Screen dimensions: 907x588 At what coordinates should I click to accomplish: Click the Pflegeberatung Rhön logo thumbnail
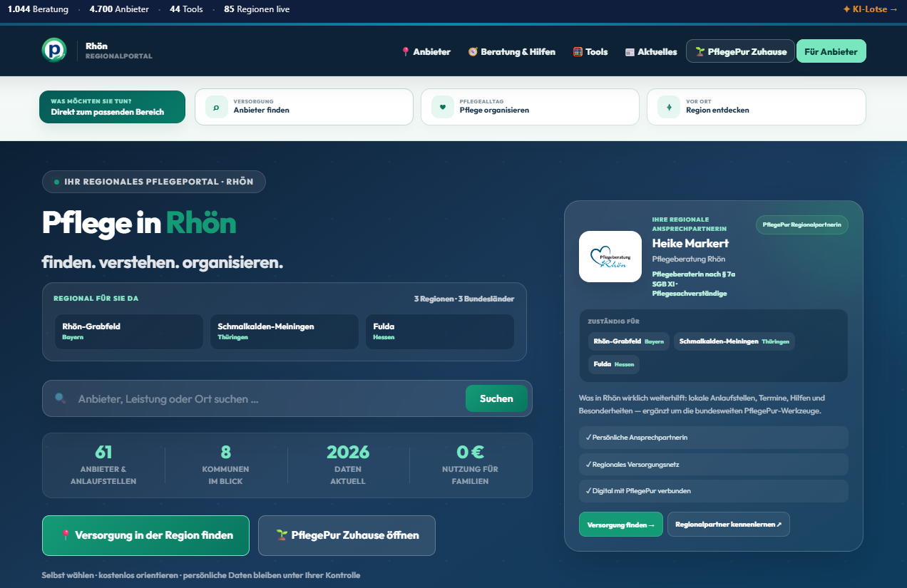[x=610, y=257]
